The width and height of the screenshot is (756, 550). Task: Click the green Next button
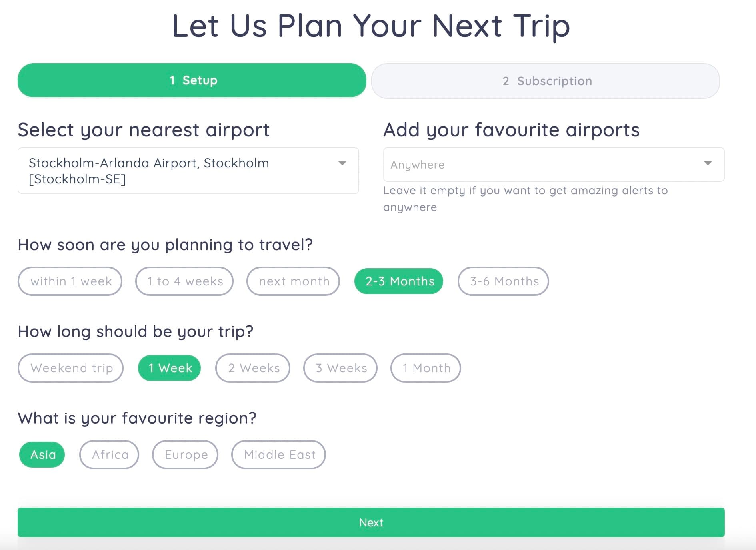click(371, 522)
